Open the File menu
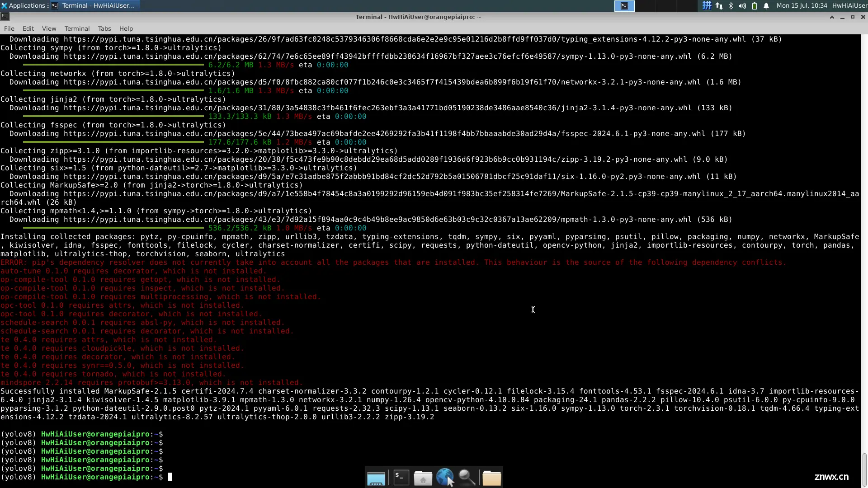Screen dimensions: 868x488 point(9,28)
